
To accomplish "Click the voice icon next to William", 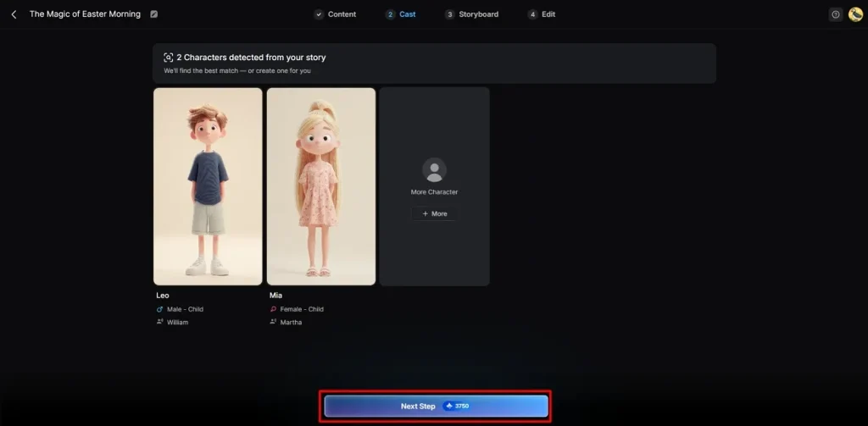I will (x=160, y=322).
